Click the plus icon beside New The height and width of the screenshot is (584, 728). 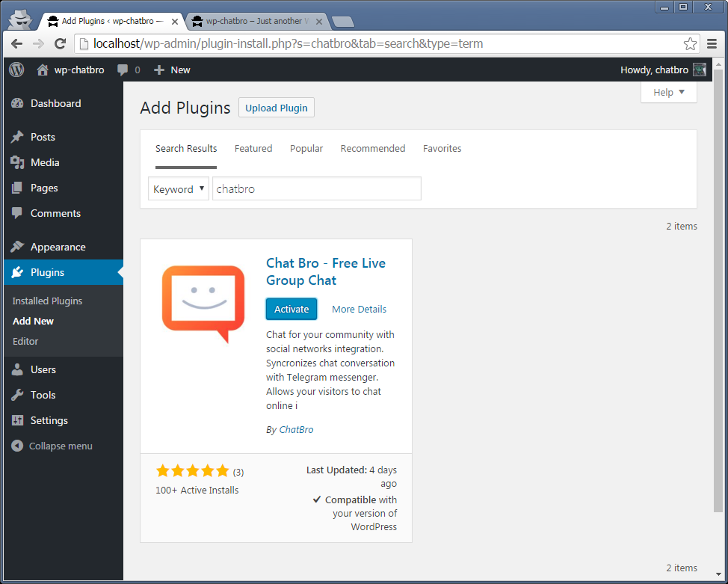point(159,70)
